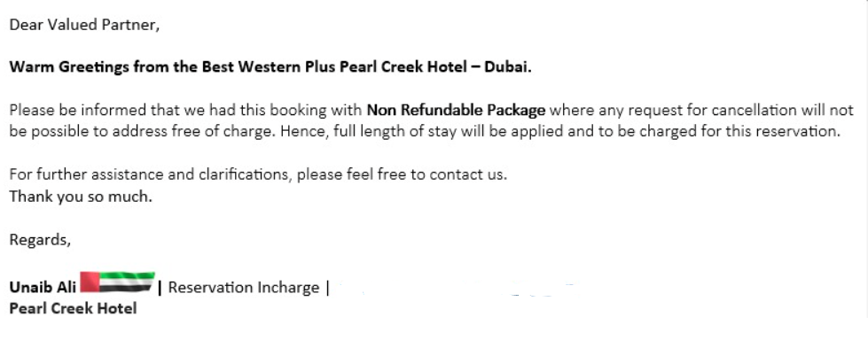Click the UAE flag image in signature
The height and width of the screenshot is (340, 868).
tap(117, 282)
